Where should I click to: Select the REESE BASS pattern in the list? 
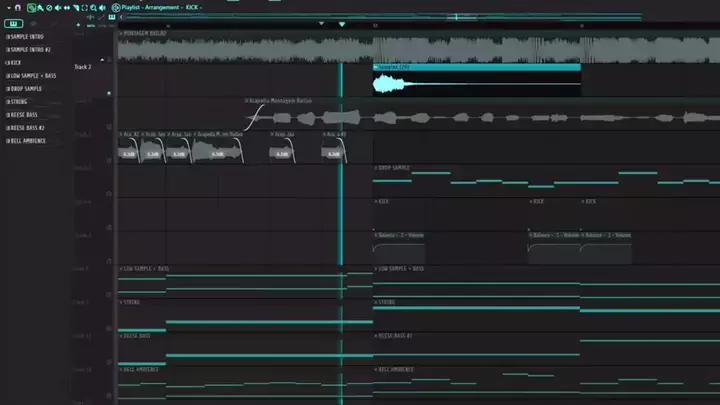(22, 115)
